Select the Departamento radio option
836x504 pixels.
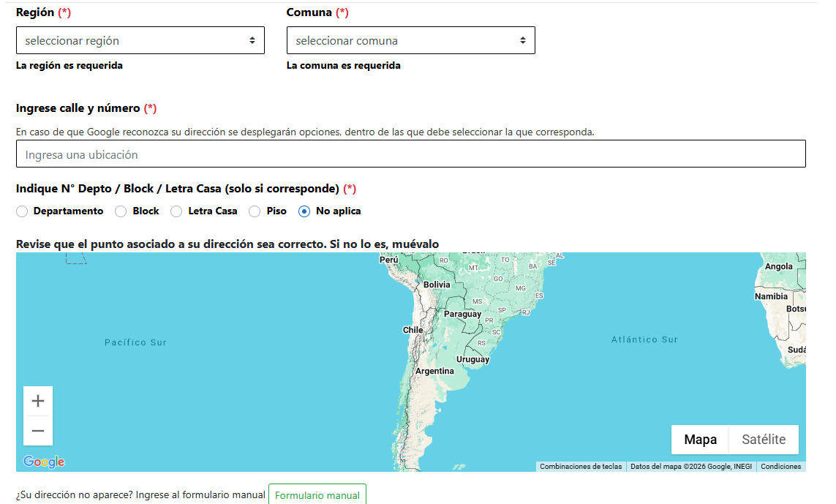22,211
